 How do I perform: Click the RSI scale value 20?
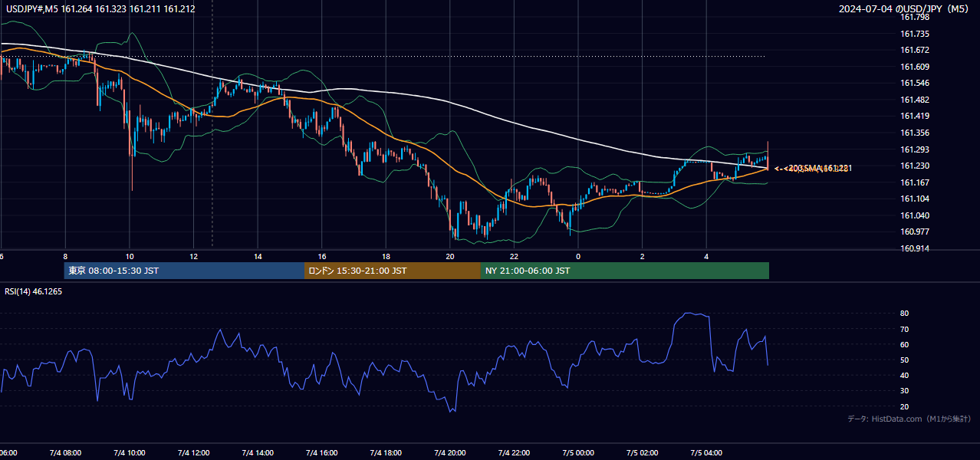click(x=905, y=406)
